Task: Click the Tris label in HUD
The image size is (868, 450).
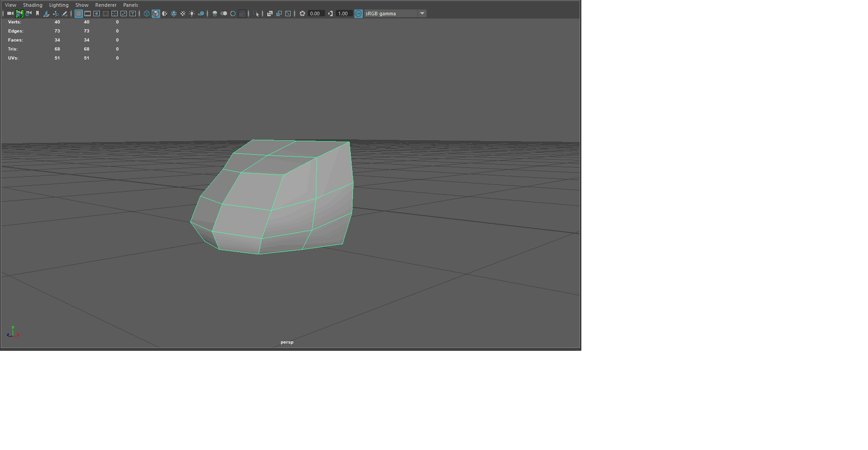Action: pyautogui.click(x=13, y=49)
